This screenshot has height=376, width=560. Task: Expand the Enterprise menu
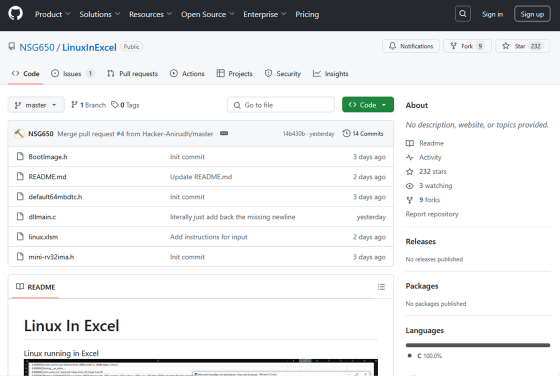(x=265, y=14)
